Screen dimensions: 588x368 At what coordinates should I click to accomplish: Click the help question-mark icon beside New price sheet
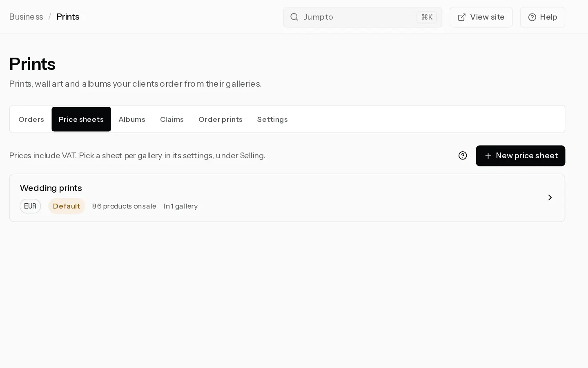pos(463,155)
